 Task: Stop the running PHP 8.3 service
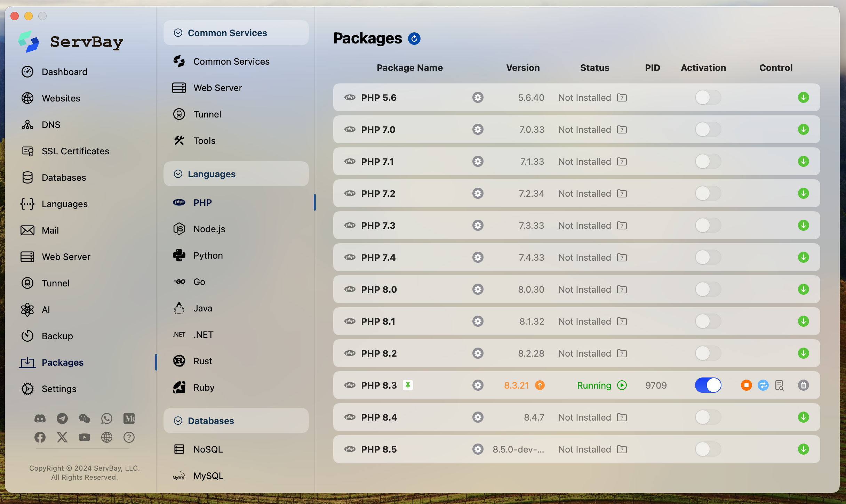(746, 385)
